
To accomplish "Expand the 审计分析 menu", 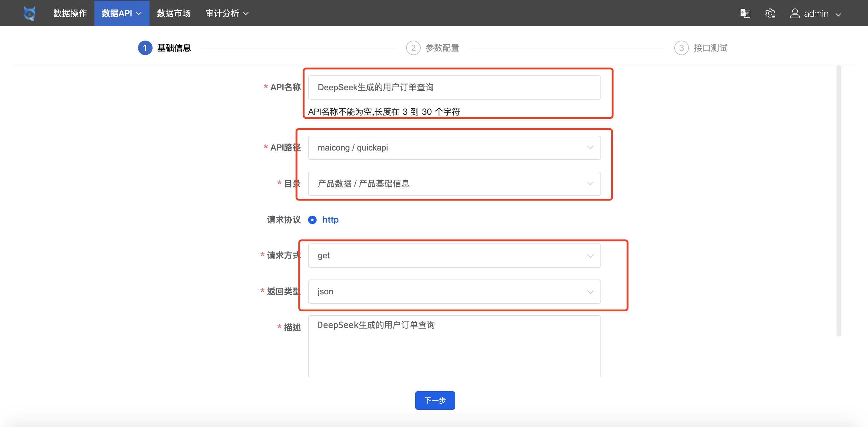I will coord(227,14).
